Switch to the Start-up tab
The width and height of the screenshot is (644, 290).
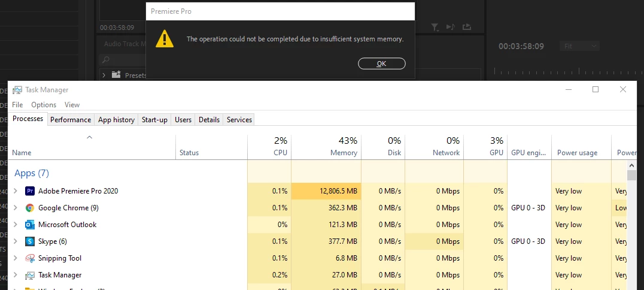pyautogui.click(x=154, y=120)
